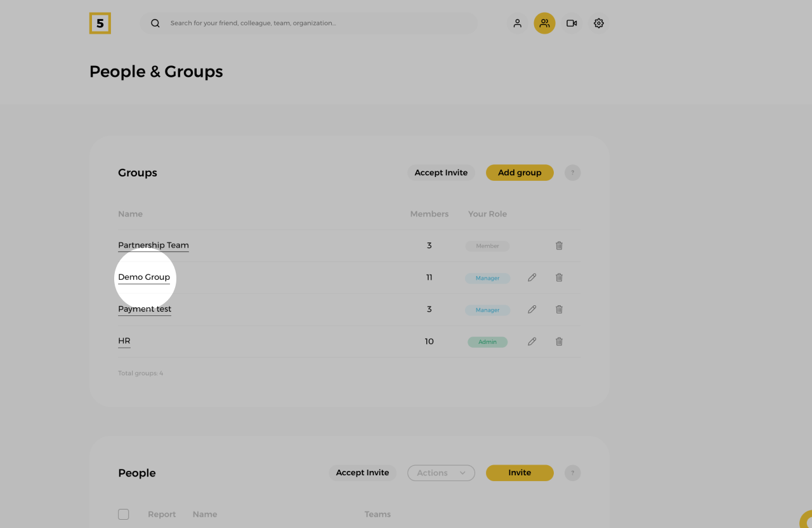Focus the search input field
Image resolution: width=812 pixels, height=528 pixels.
point(317,23)
